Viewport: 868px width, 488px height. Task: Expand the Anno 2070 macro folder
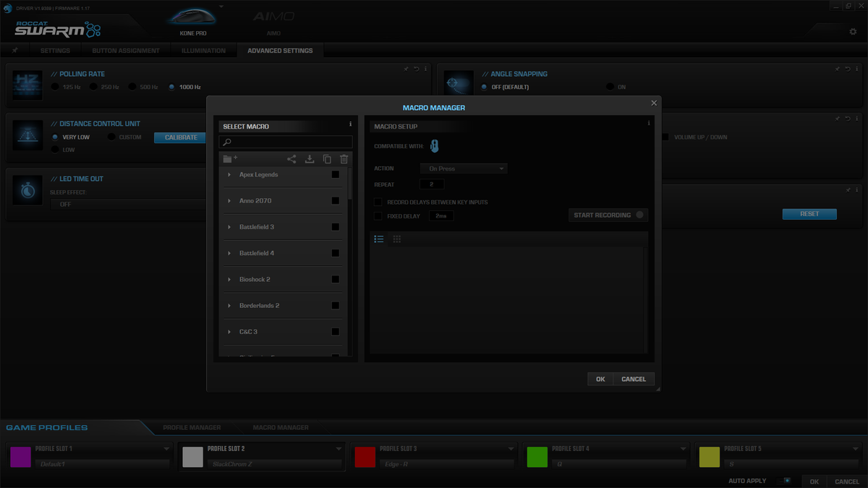click(x=229, y=200)
